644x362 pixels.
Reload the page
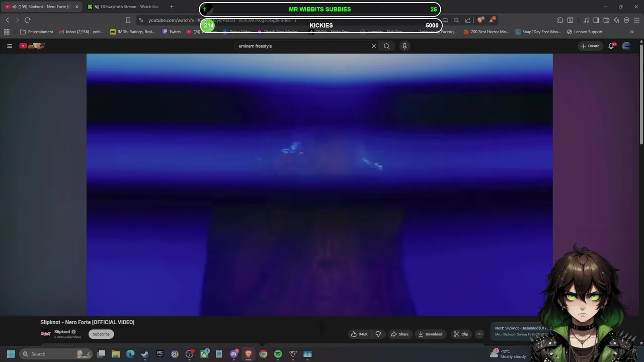click(28, 20)
